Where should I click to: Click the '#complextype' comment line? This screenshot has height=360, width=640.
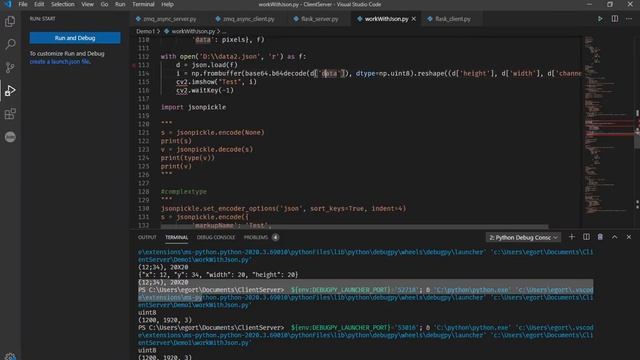[x=184, y=191]
